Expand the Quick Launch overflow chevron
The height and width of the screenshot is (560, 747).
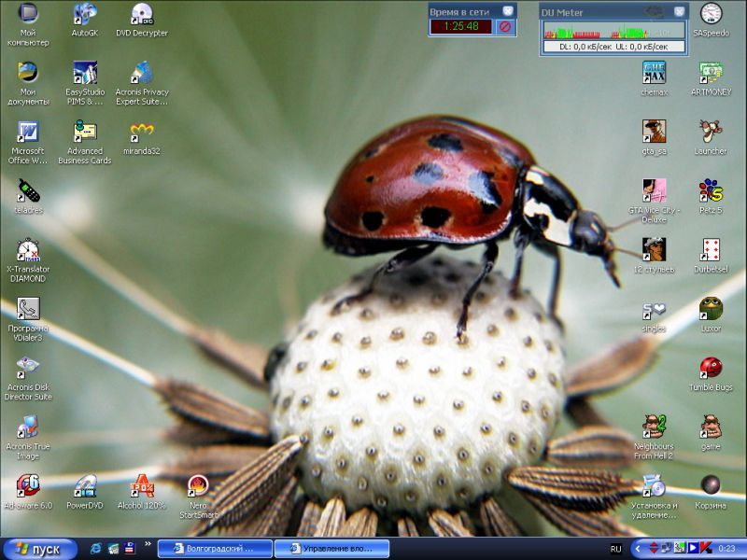148,544
